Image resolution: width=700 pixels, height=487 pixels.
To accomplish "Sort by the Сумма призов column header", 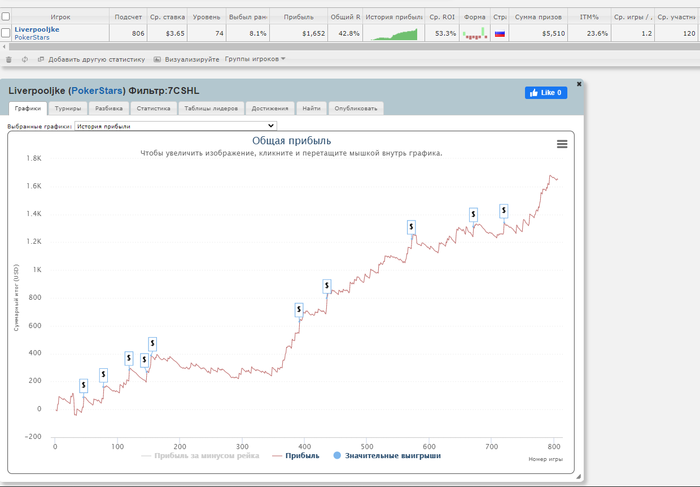I will pos(538,17).
